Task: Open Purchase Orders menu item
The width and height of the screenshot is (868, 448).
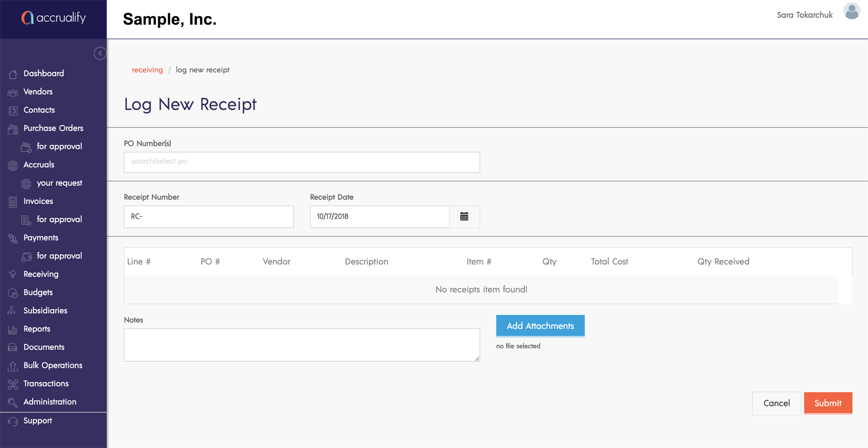Action: click(x=53, y=128)
